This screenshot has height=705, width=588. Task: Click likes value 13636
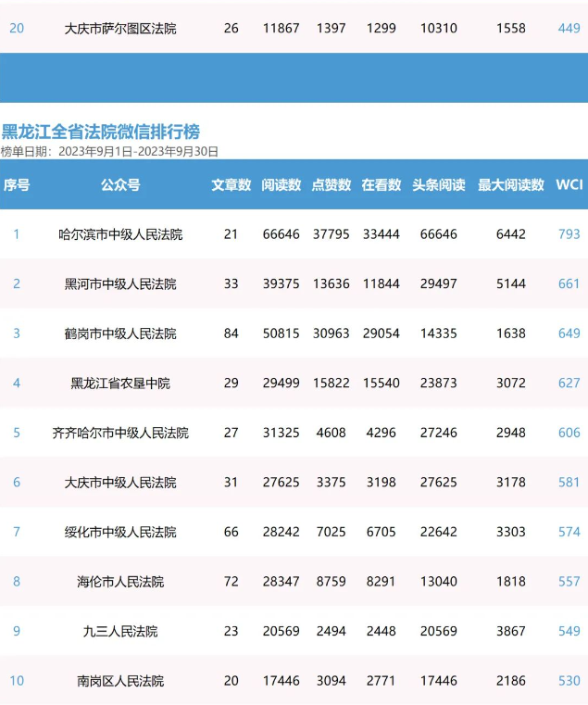pos(331,283)
